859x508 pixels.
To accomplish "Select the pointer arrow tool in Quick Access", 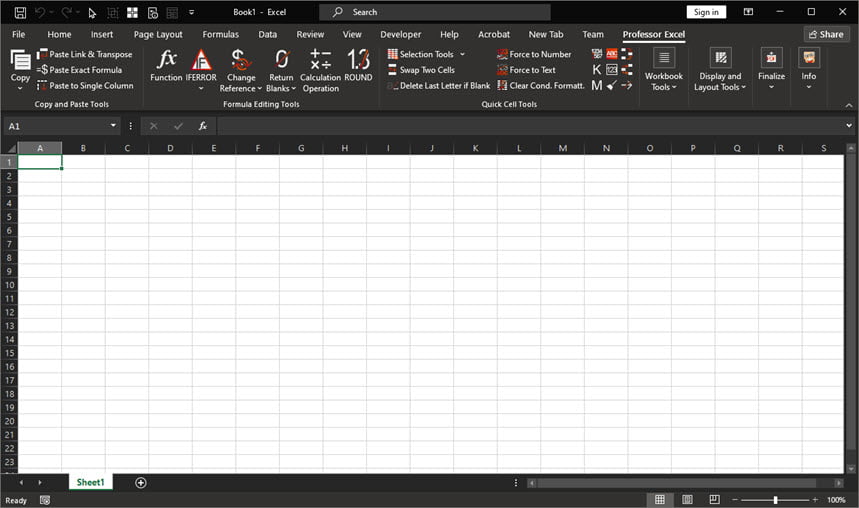I will pyautogui.click(x=92, y=13).
